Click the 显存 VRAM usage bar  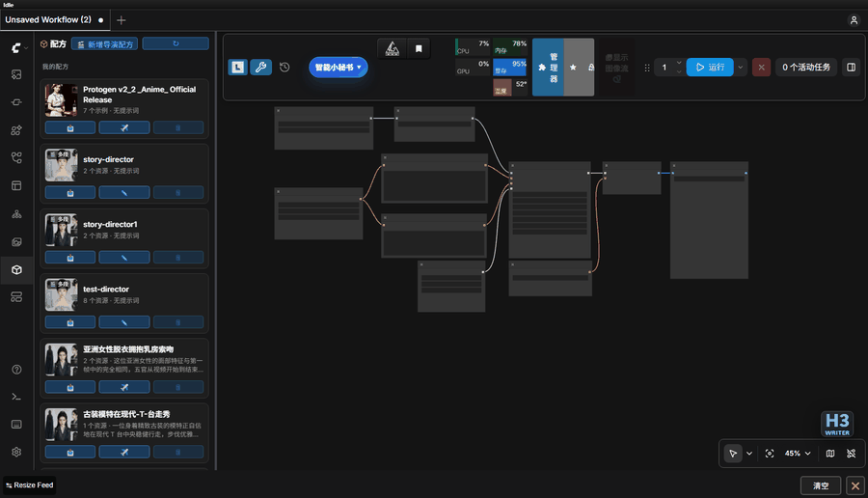pos(509,68)
